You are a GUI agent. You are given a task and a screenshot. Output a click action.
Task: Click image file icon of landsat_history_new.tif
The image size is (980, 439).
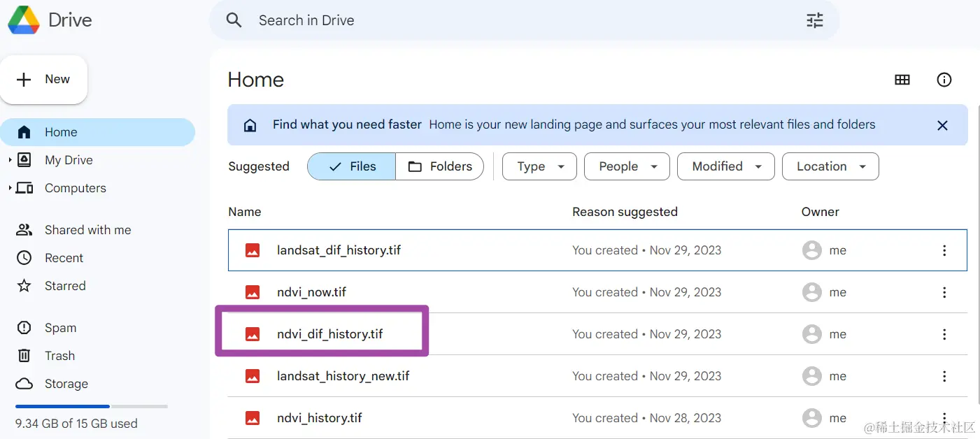tap(253, 376)
